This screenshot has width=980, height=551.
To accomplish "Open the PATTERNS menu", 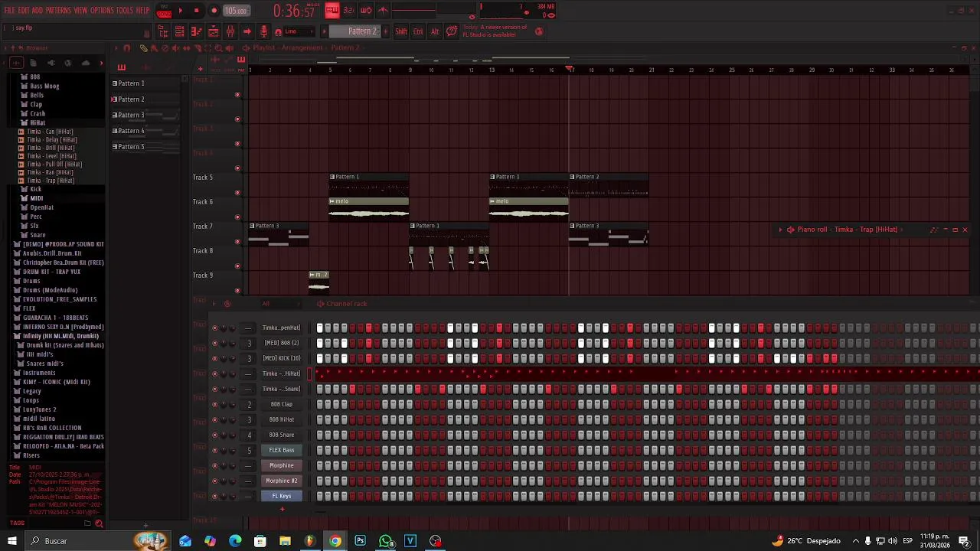I will [58, 10].
